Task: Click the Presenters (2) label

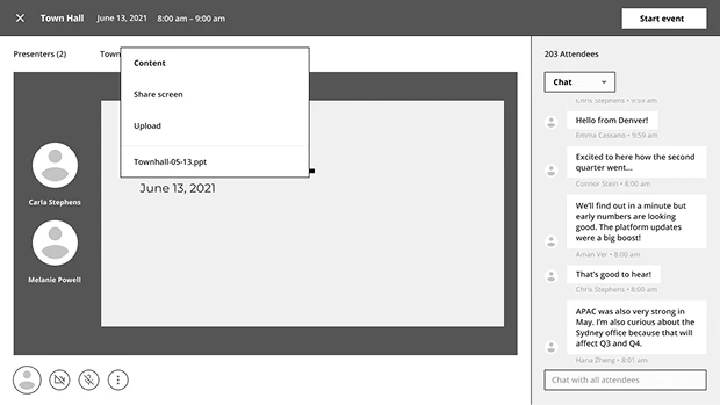Action: [x=40, y=54]
